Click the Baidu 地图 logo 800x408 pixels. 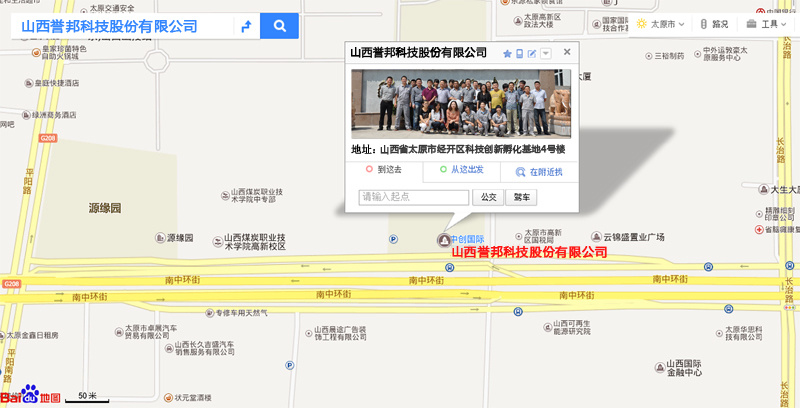[x=31, y=395]
